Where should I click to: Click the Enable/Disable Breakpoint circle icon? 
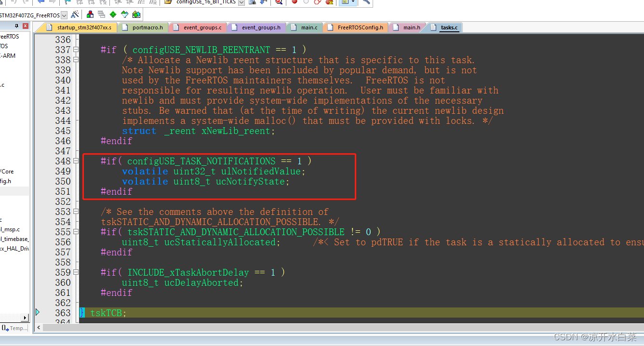click(x=306, y=2)
